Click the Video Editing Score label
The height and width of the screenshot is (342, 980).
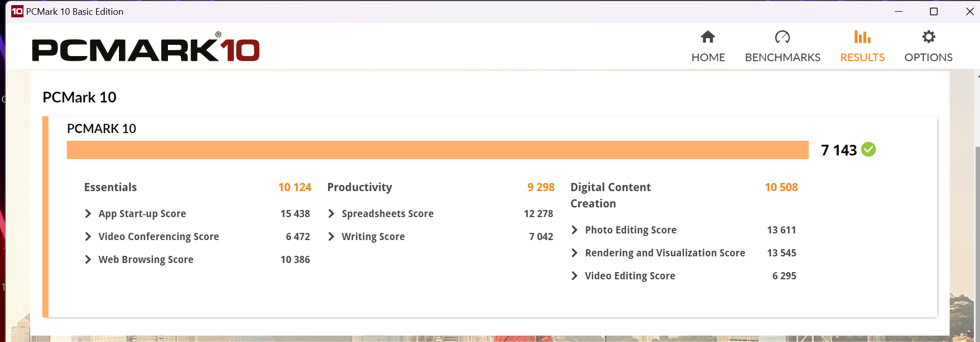[x=630, y=276]
